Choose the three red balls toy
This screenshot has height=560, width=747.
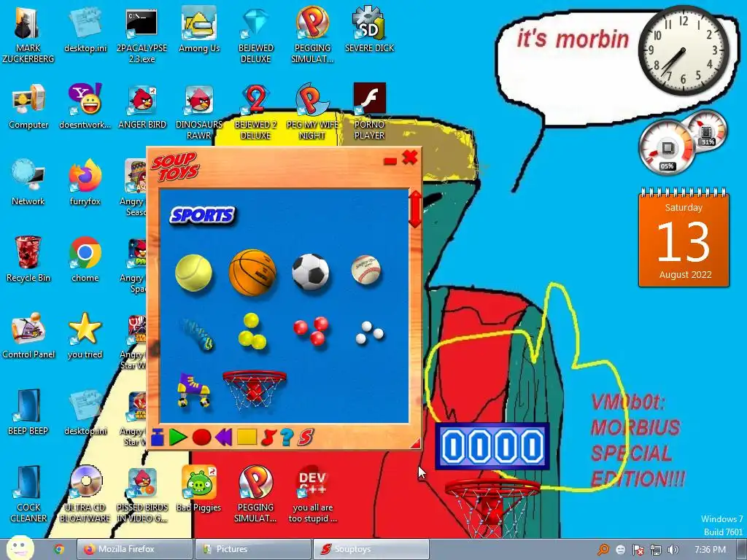click(311, 330)
